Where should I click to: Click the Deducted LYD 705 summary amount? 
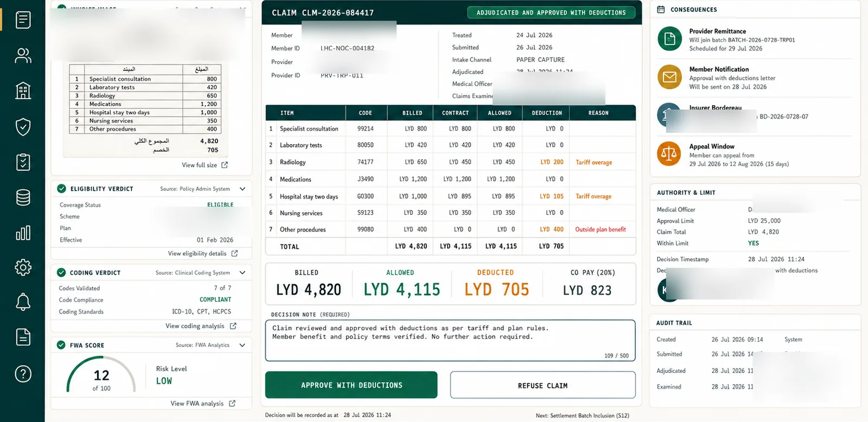(496, 290)
